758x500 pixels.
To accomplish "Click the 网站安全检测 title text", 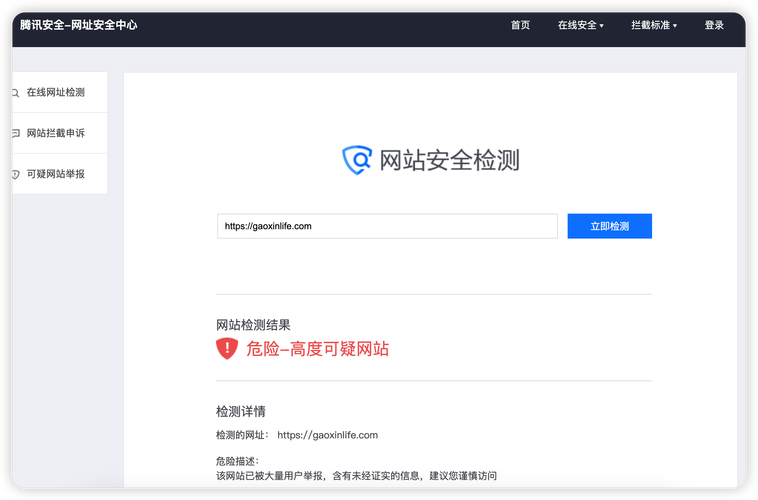I will [x=450, y=160].
